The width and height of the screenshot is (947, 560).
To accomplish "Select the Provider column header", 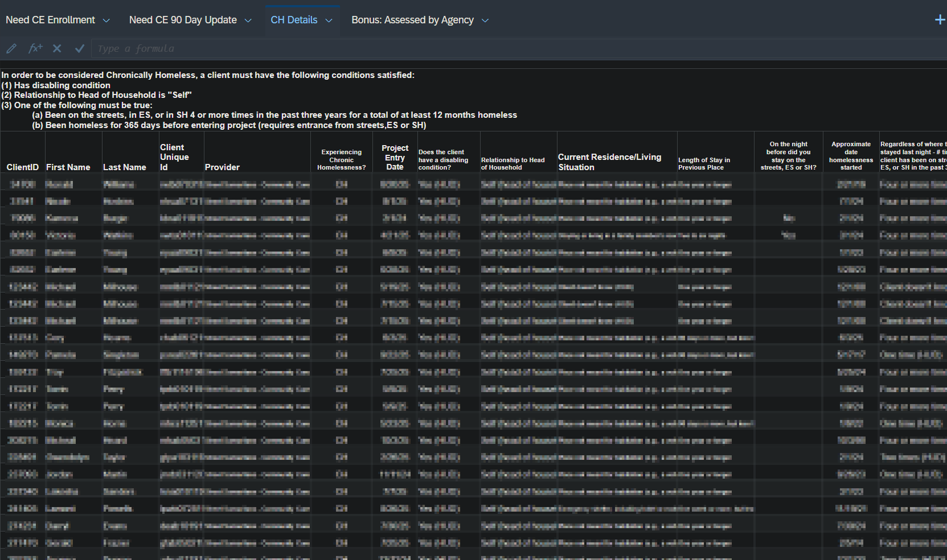I will (x=222, y=167).
